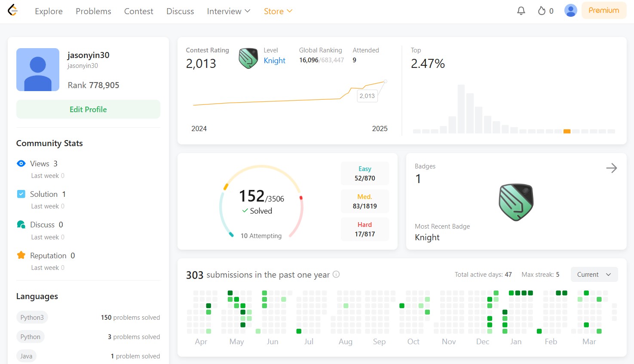
Task: Click the Reputation star icon
Action: coord(21,255)
